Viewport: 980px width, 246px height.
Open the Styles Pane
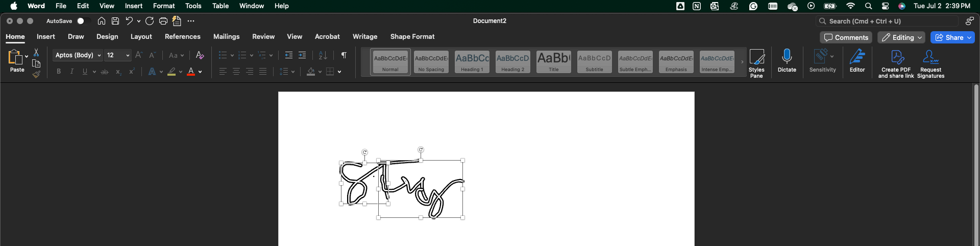(x=756, y=63)
